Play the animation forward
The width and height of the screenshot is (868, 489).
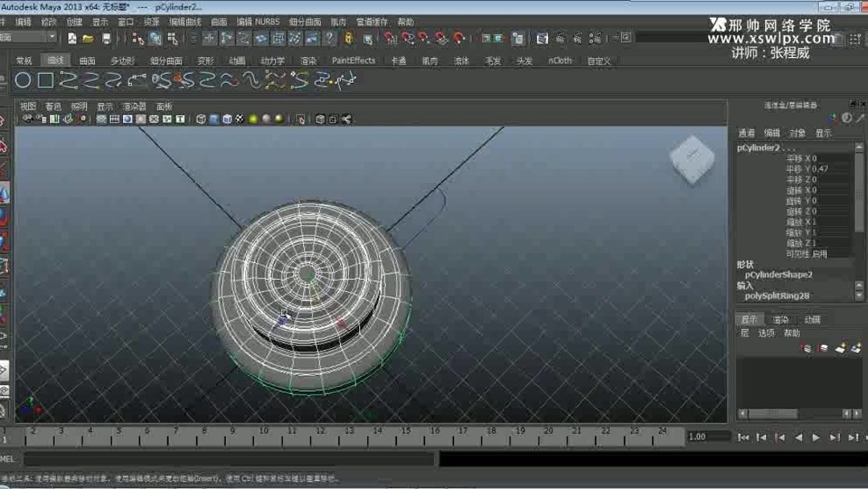point(816,437)
